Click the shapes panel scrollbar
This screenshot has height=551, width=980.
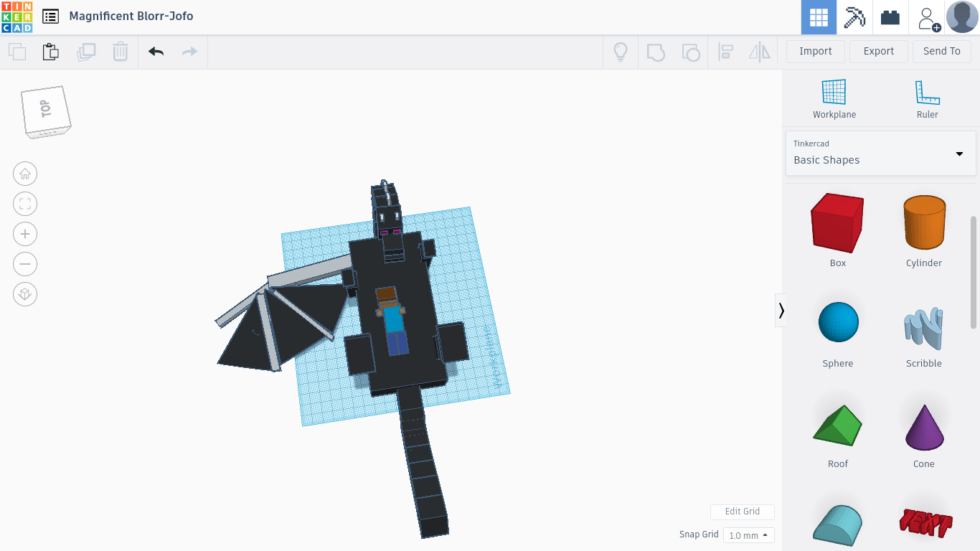pyautogui.click(x=974, y=273)
